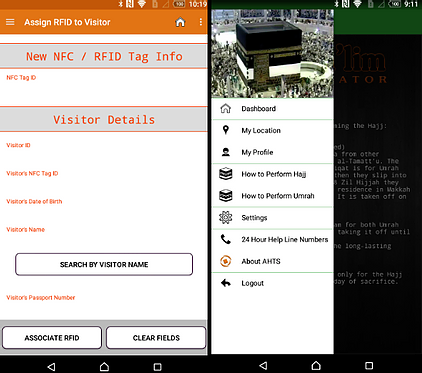Click the How to Perform Umrah icon
Viewport: 422px width, 373px height.
click(x=226, y=196)
